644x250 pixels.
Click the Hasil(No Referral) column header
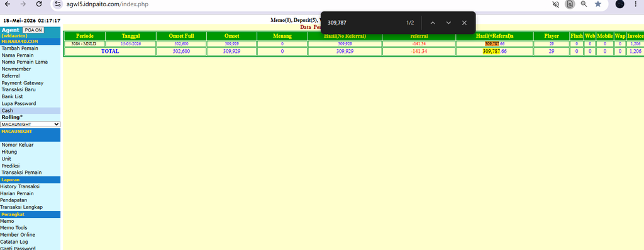coord(345,36)
